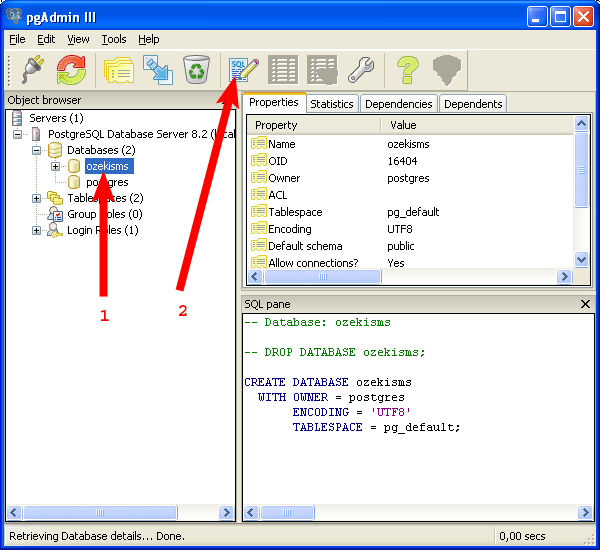
Task: Expand the Login Roles tree node
Action: (x=37, y=230)
